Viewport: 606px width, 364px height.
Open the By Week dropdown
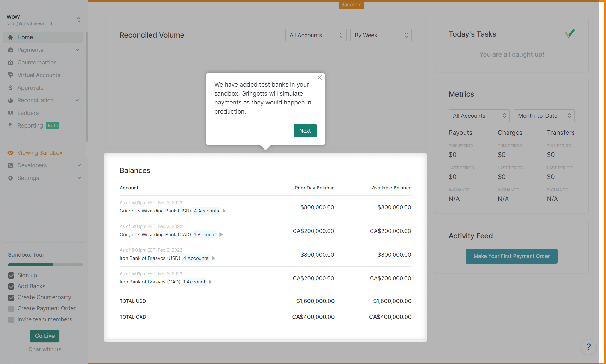click(381, 35)
